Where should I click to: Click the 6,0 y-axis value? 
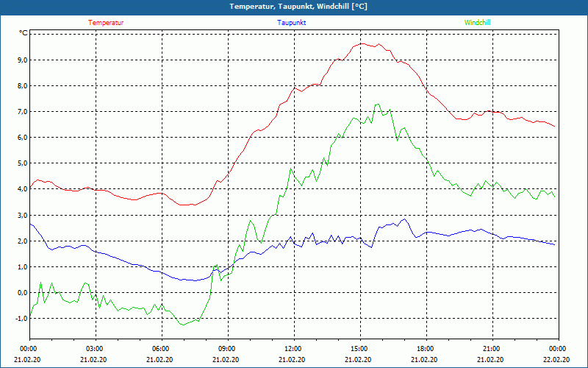(23, 138)
